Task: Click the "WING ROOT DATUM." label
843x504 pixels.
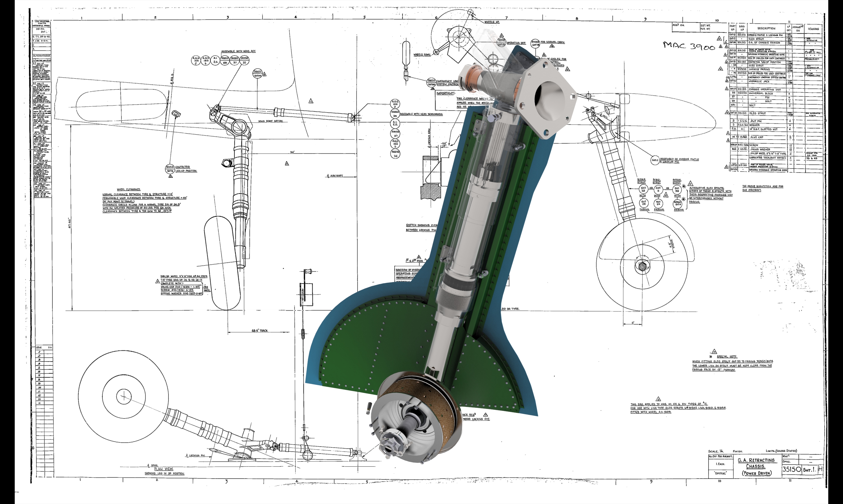Action: tap(270, 121)
